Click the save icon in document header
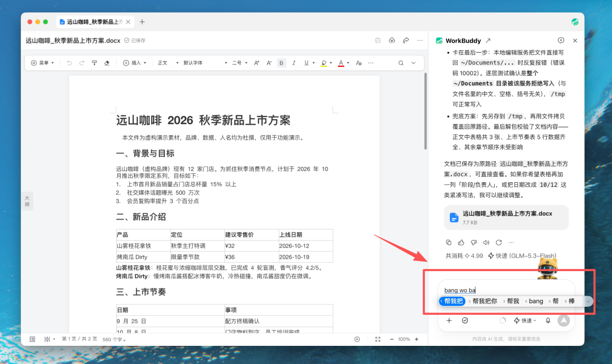Screen dimensions: 612x364 coord(377,40)
